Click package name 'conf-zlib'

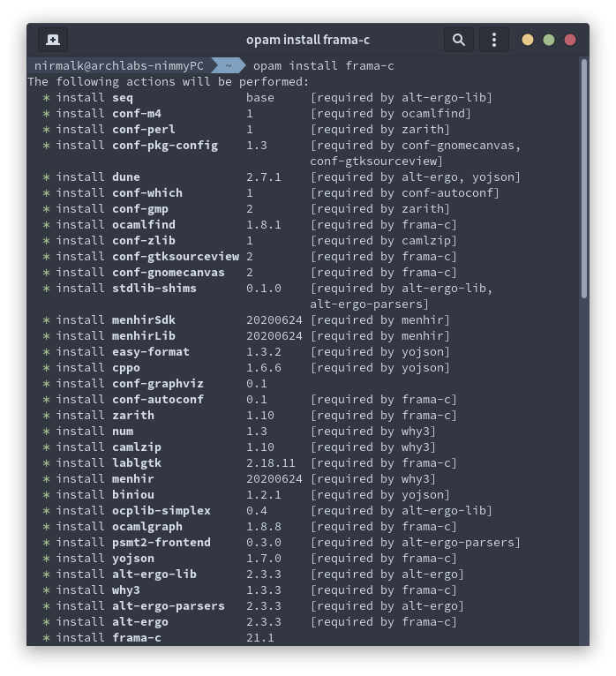coord(144,241)
